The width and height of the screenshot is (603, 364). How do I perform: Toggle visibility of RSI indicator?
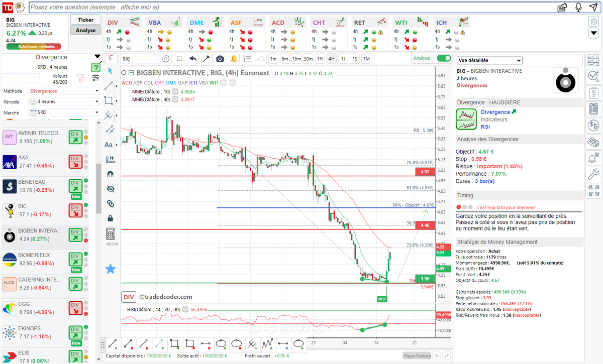[x=185, y=309]
